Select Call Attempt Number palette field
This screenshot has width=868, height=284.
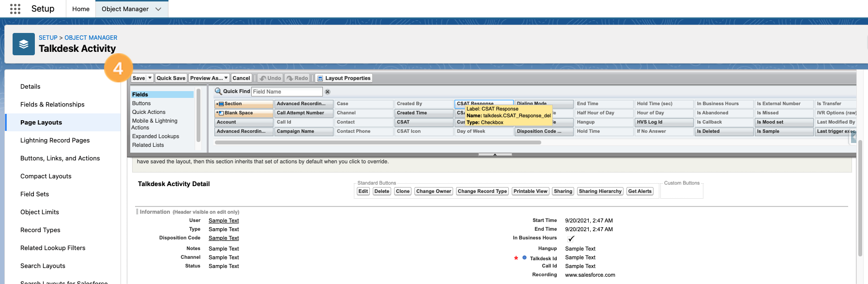click(304, 113)
